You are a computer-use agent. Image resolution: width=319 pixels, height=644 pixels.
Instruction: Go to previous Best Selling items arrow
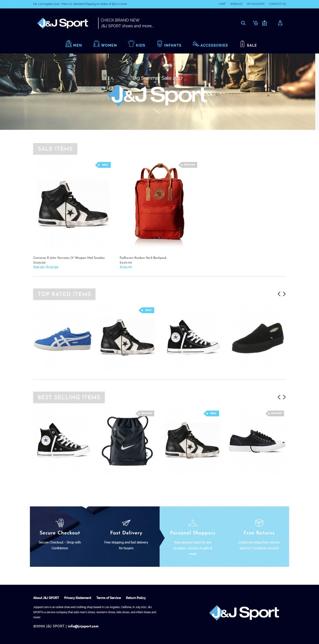279,397
